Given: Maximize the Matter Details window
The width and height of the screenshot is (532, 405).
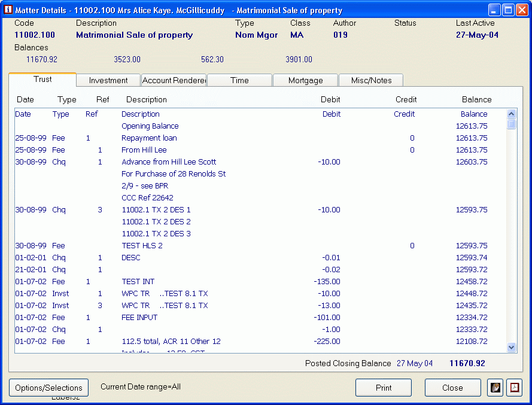Looking at the screenshot, I should [508, 10].
